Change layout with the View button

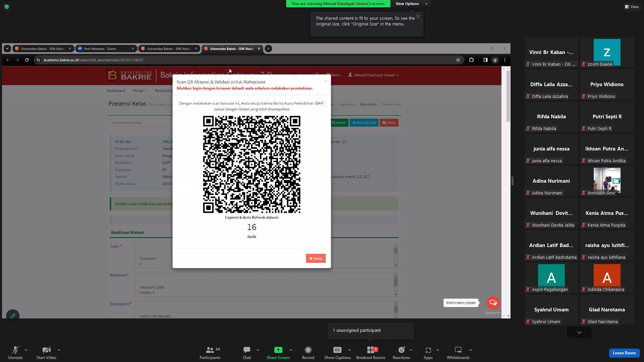[x=632, y=7]
